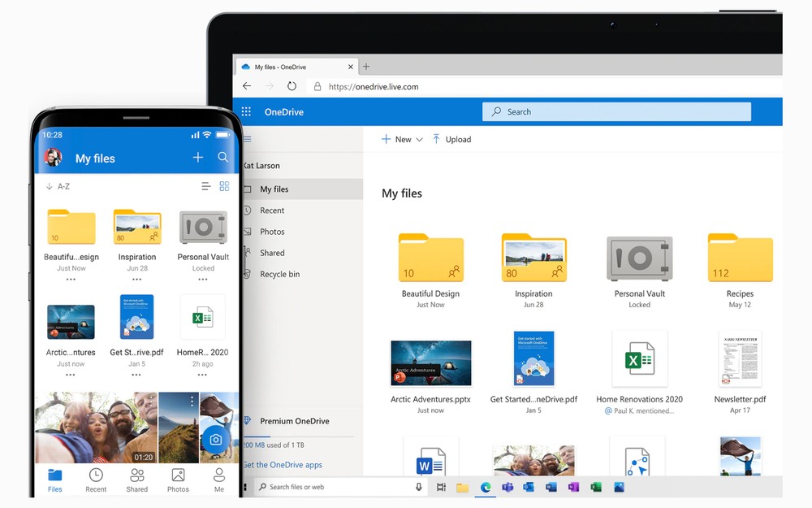Viewport: 812px width, 508px height.
Task: Click the Upload button
Action: click(x=452, y=140)
